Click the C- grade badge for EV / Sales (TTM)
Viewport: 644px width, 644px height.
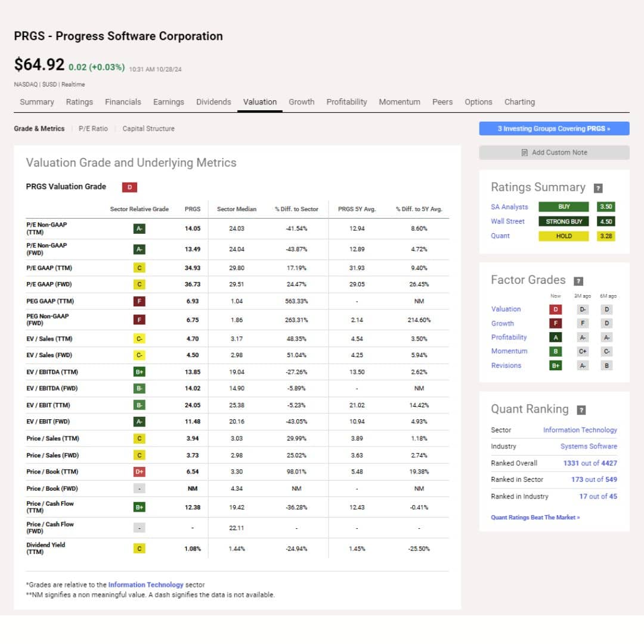(x=139, y=339)
